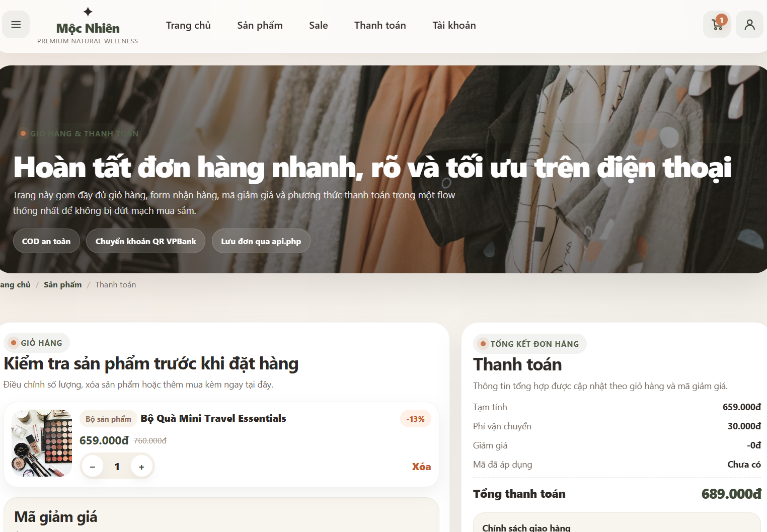Open the Sale menu item
Viewport: 767px width, 532px height.
point(318,25)
